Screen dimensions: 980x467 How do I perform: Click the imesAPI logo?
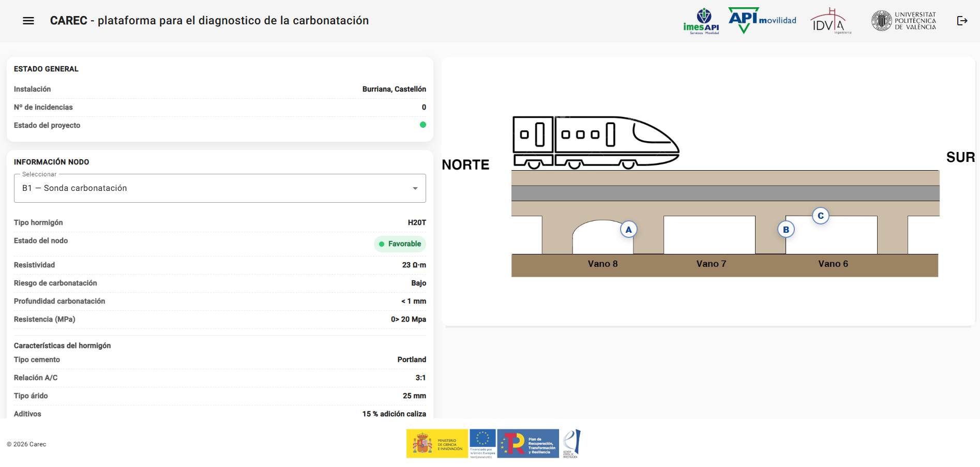click(701, 21)
